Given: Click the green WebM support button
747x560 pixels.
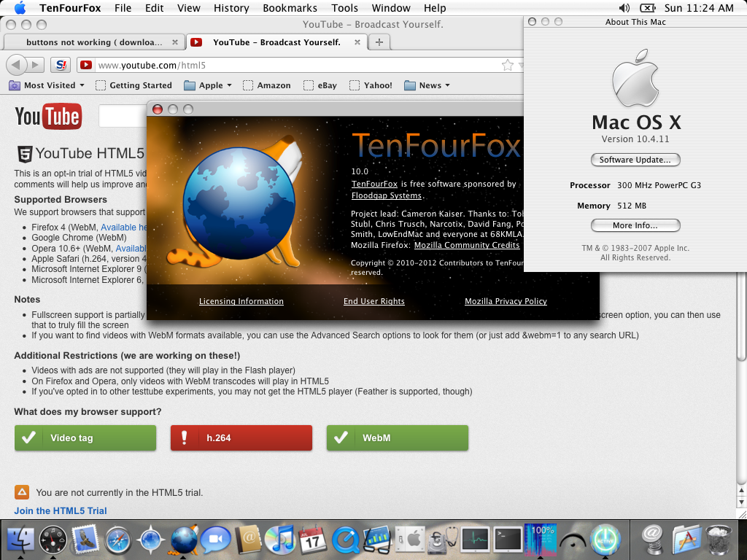Looking at the screenshot, I should pos(398,437).
